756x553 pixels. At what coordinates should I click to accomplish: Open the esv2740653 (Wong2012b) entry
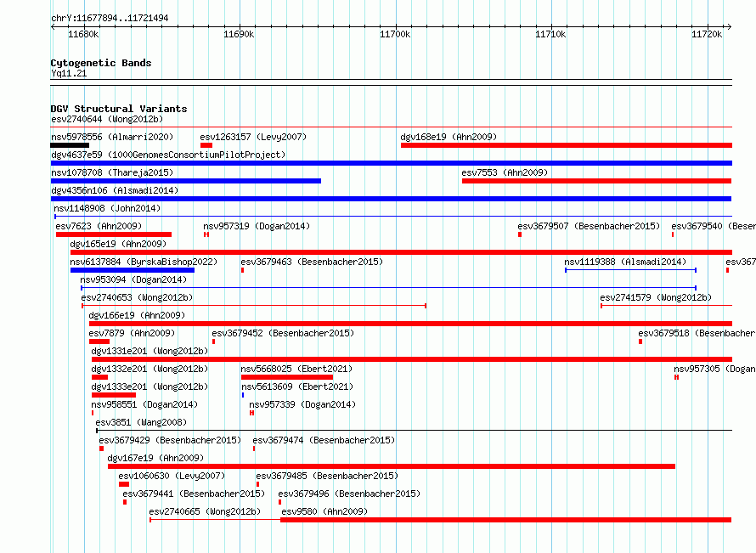(x=137, y=297)
